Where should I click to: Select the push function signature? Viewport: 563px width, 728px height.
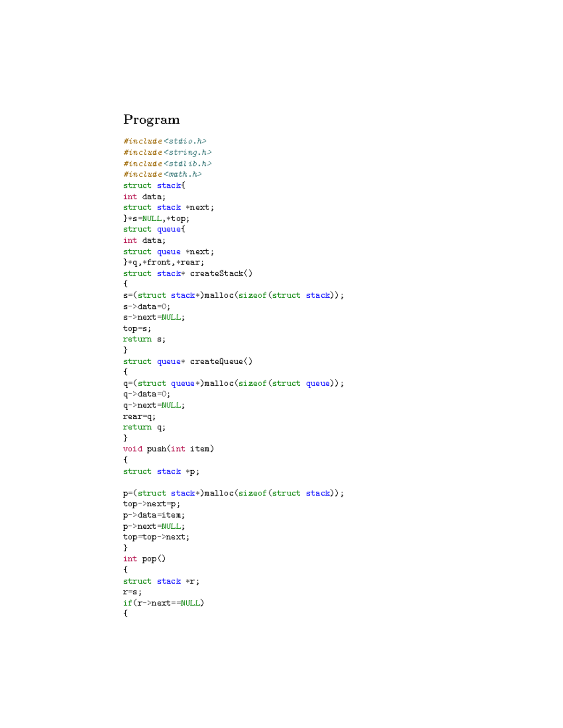coord(169,449)
